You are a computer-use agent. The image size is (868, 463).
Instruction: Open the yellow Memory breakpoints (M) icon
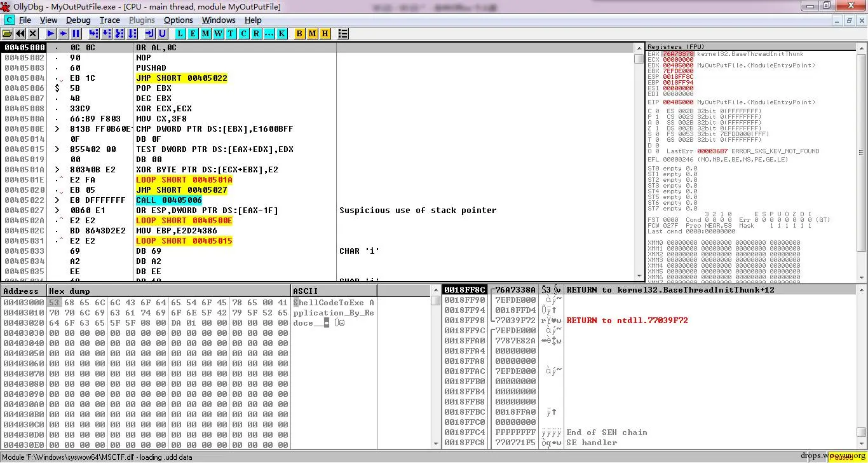[x=313, y=34]
